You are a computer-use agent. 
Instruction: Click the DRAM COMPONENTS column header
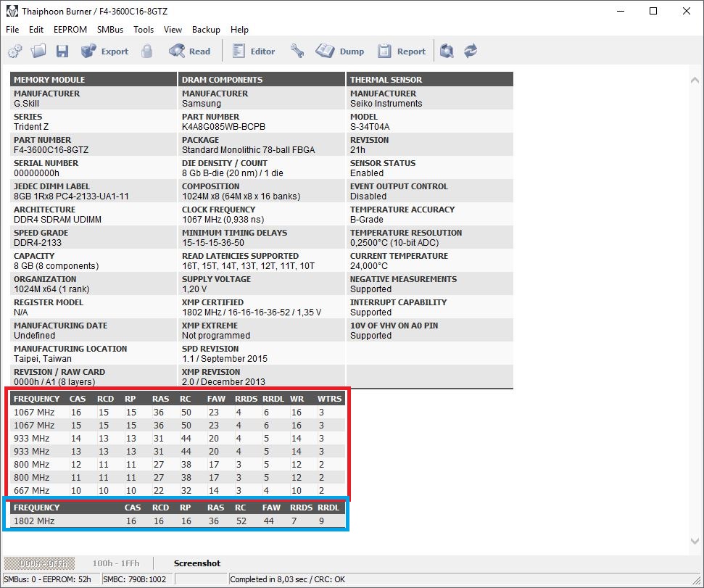(x=261, y=80)
